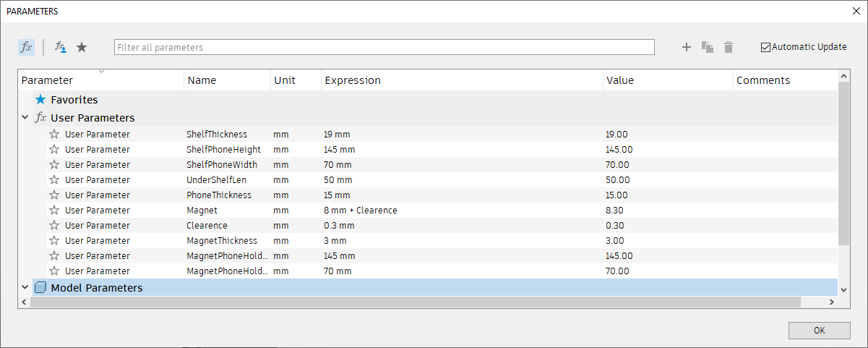
Task: Collapse the User Parameters group
Action: (25, 117)
